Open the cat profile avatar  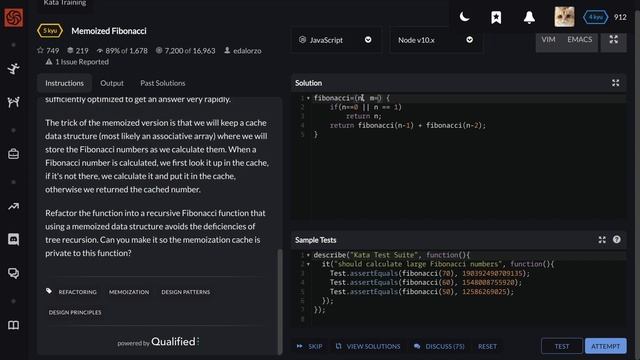[564, 17]
